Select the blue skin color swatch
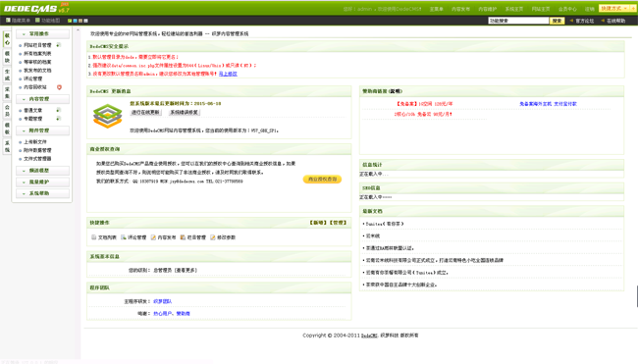The width and height of the screenshot is (638, 364). [75, 21]
